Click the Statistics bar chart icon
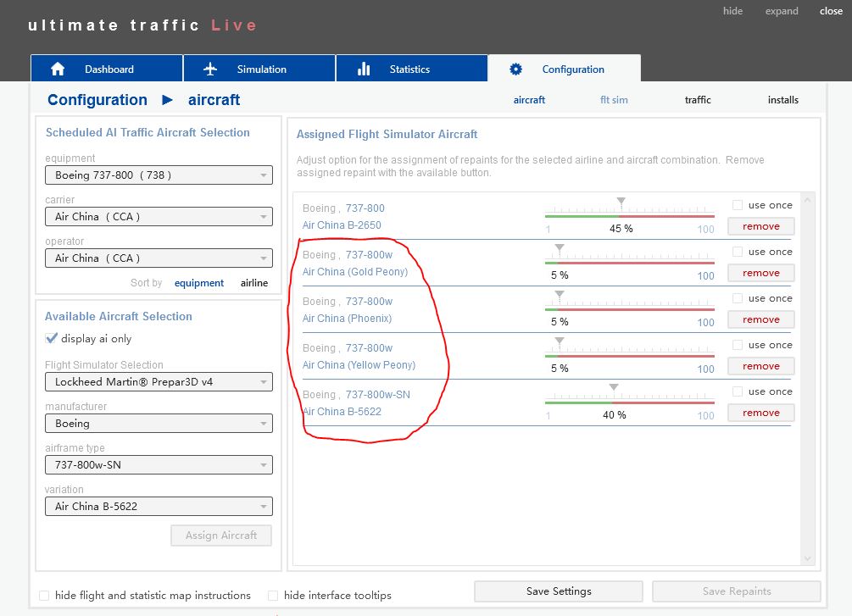852x616 pixels. (x=364, y=69)
